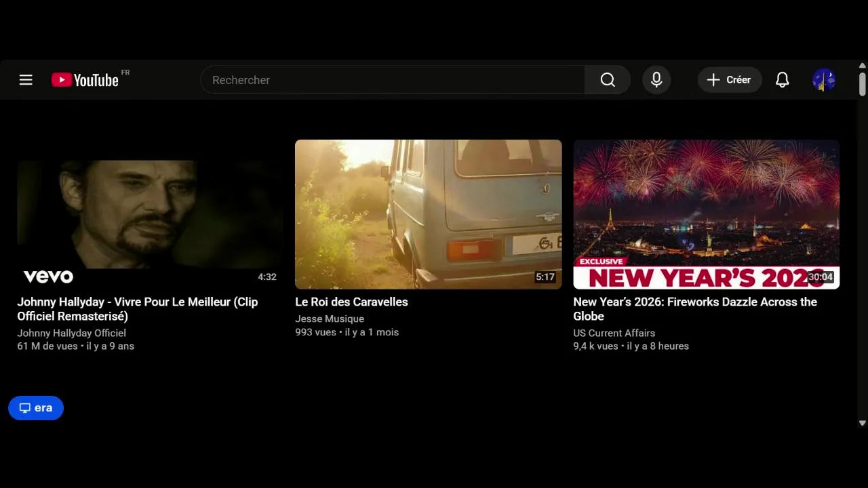Play the Le Roi des Caravelles thumbnail
This screenshot has width=868, height=488.
[x=429, y=214]
